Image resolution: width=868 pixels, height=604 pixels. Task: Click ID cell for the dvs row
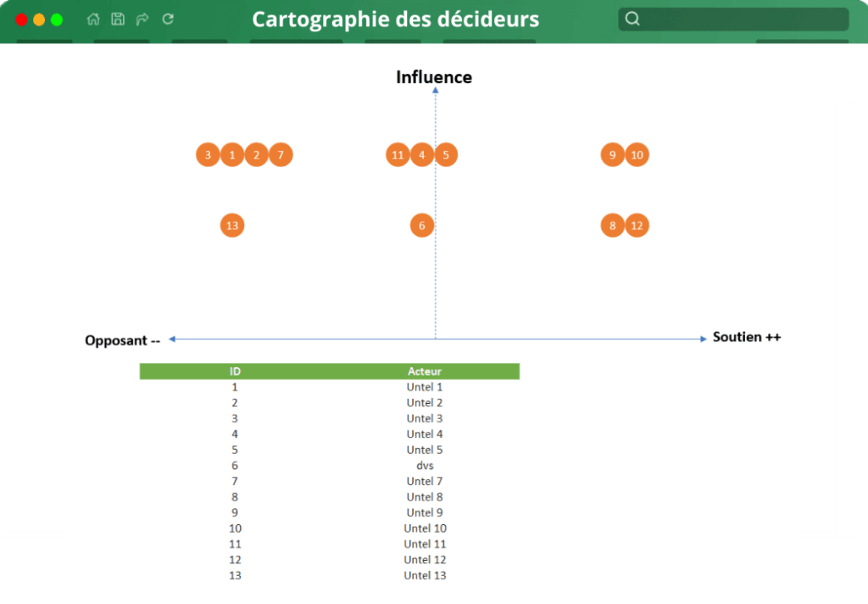(235, 466)
